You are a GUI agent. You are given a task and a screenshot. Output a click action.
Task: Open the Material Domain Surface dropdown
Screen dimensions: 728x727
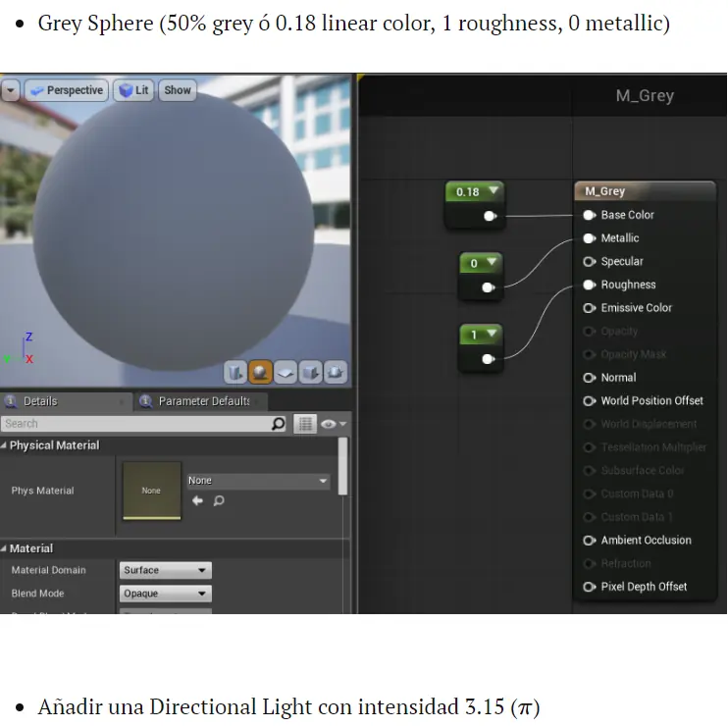coord(165,570)
